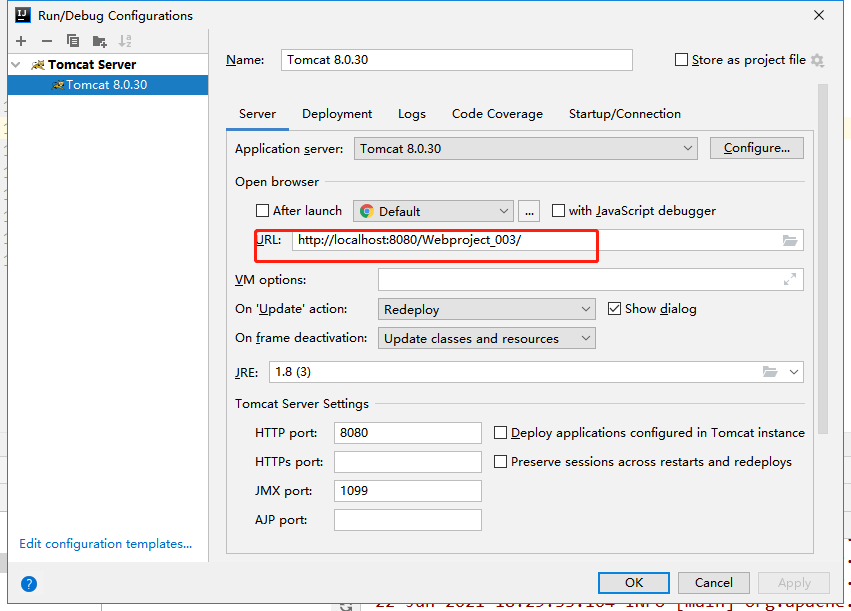
Task: Click the Cancel button
Action: [x=714, y=583]
